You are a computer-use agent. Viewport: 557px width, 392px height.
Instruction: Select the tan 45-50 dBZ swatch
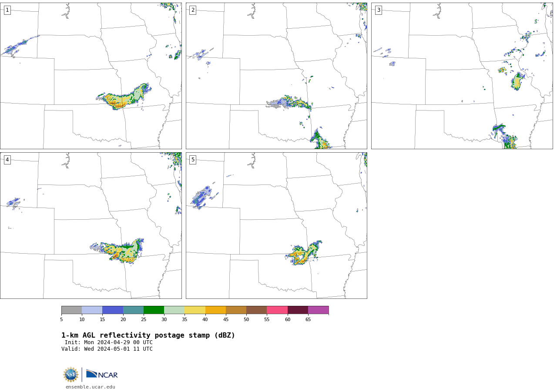(236, 310)
